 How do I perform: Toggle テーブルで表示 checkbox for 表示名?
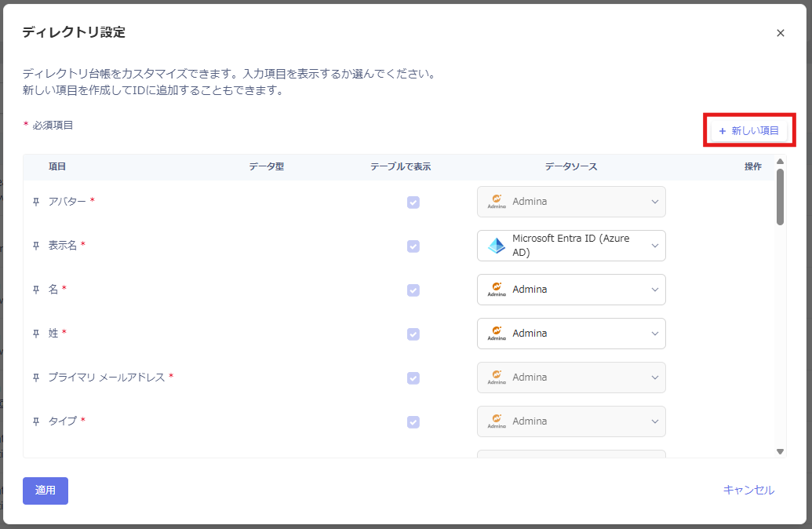(x=413, y=246)
